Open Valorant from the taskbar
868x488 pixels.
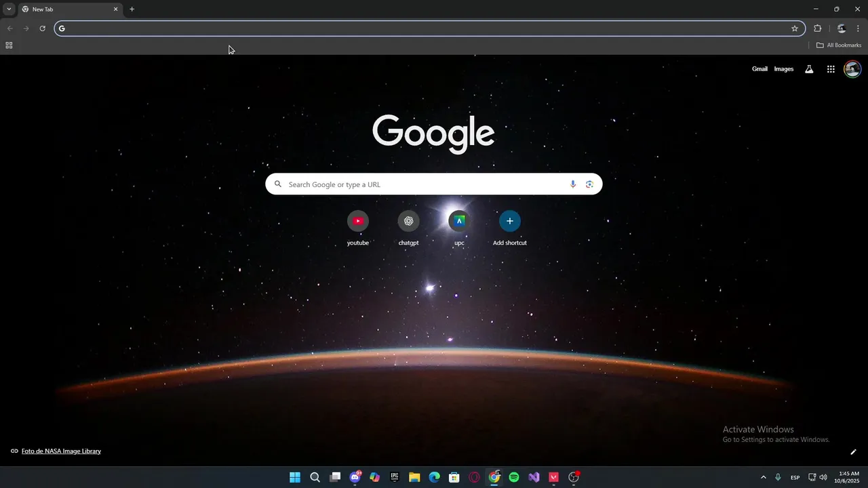554,477
